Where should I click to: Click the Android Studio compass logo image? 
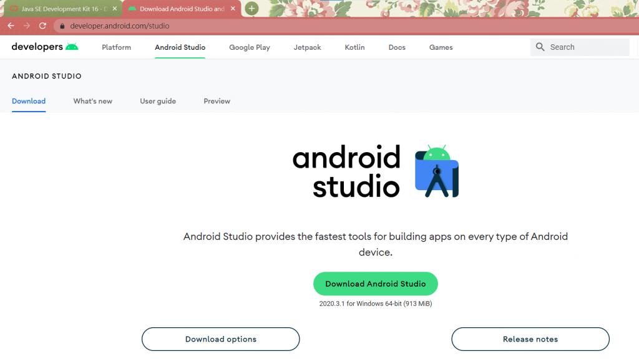coord(436,171)
